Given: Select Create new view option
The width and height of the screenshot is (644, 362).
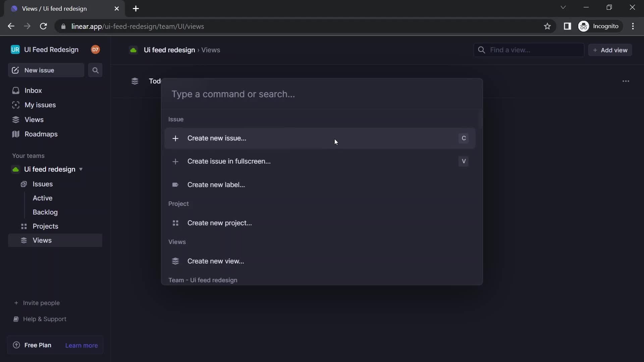Looking at the screenshot, I should click(215, 261).
